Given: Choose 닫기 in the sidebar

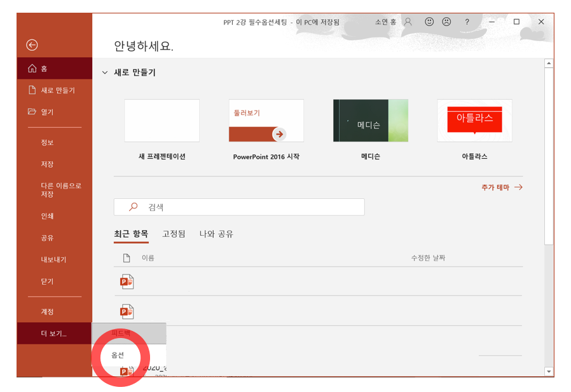Looking at the screenshot, I should (54, 281).
